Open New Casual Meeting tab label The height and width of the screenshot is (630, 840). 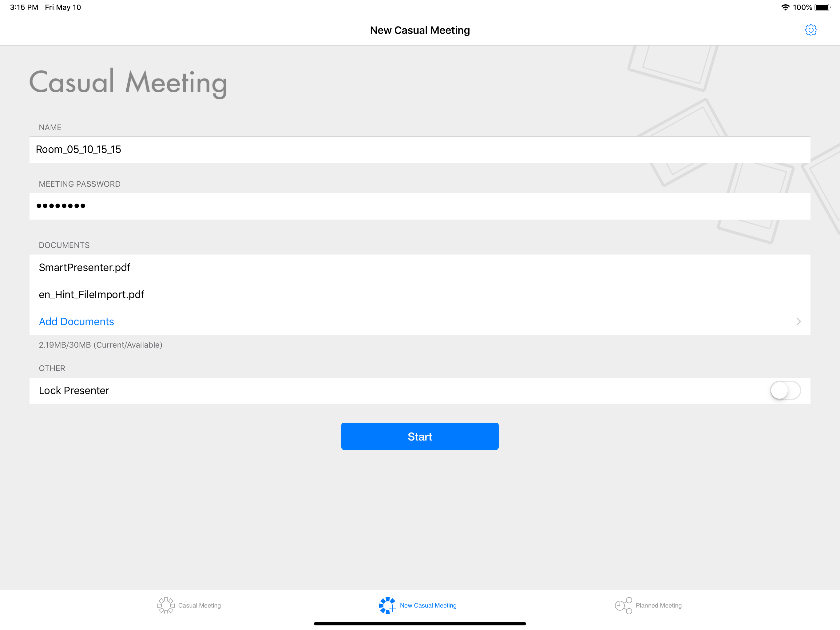(x=428, y=605)
